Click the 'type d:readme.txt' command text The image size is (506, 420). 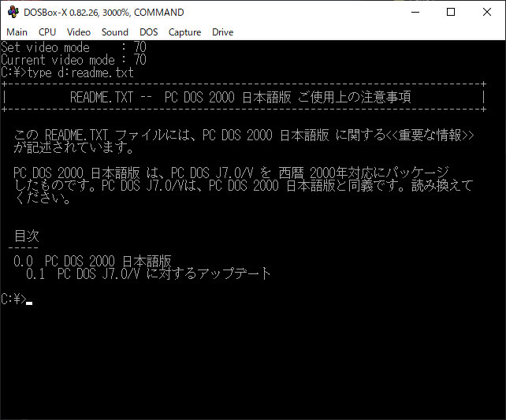point(80,72)
